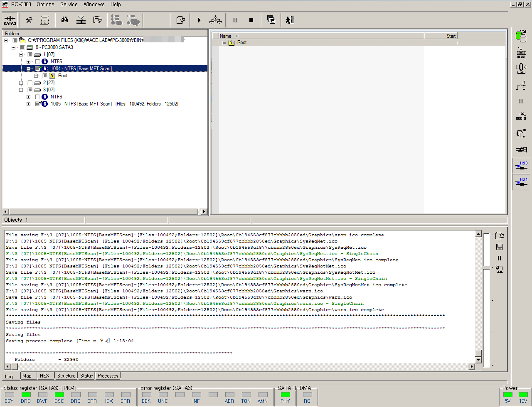Save the log with the floppy icon
532x407 pixels.
(x=500, y=247)
